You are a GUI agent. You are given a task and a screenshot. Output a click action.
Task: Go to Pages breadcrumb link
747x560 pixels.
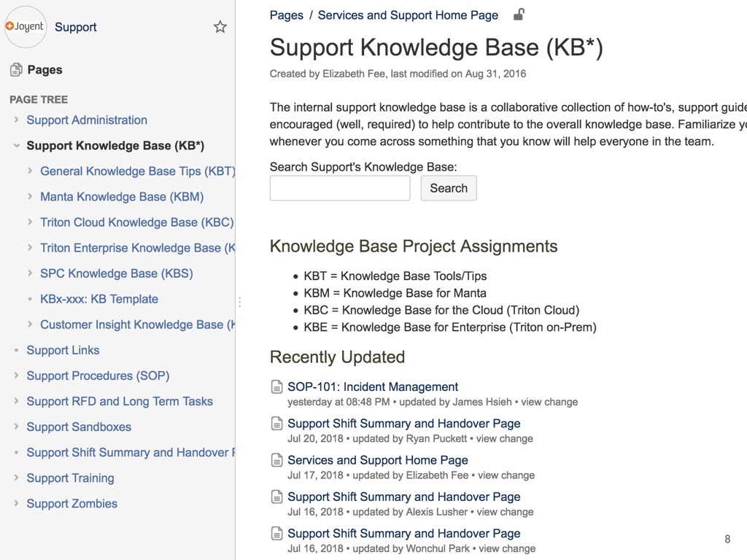click(286, 15)
